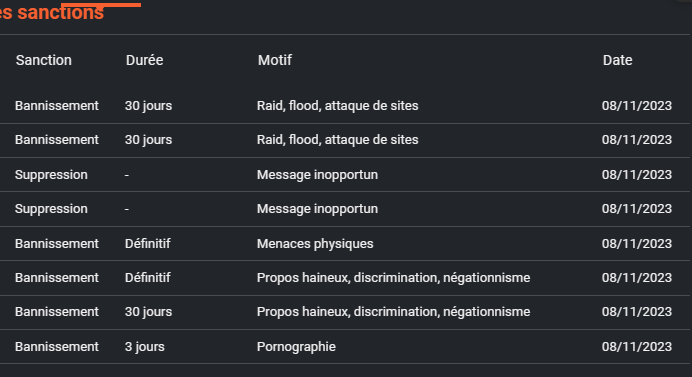Viewport: 692px width, 377px height.
Task: Click the Pornographie motif cell
Action: click(x=296, y=347)
